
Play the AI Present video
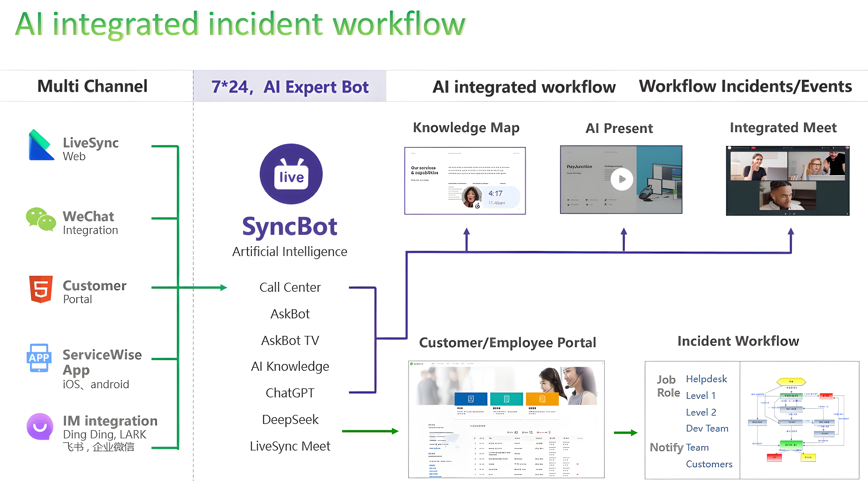[622, 179]
